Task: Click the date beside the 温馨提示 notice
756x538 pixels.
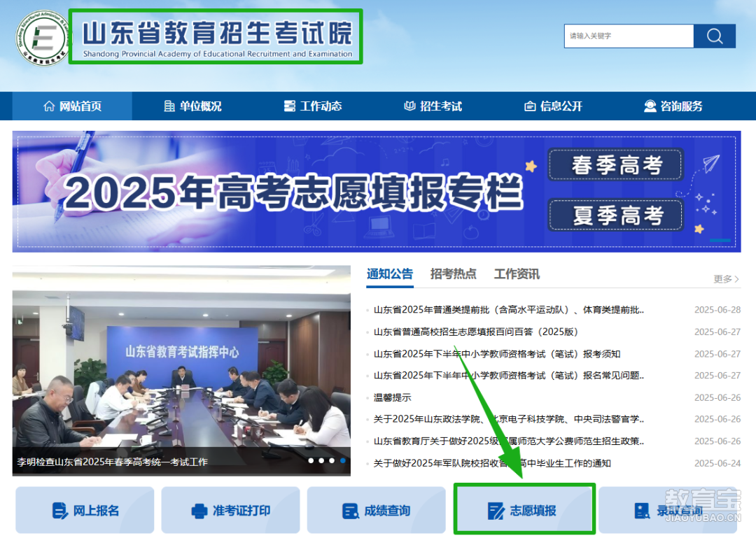Action: [717, 397]
